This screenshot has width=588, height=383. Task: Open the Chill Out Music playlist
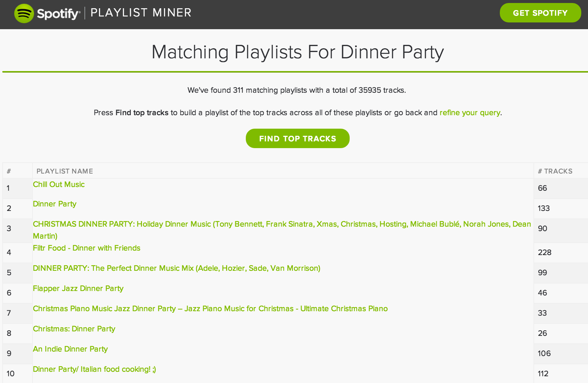[x=59, y=184]
